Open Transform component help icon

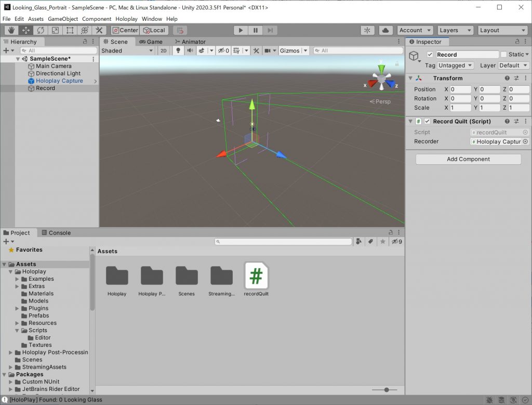click(x=507, y=78)
